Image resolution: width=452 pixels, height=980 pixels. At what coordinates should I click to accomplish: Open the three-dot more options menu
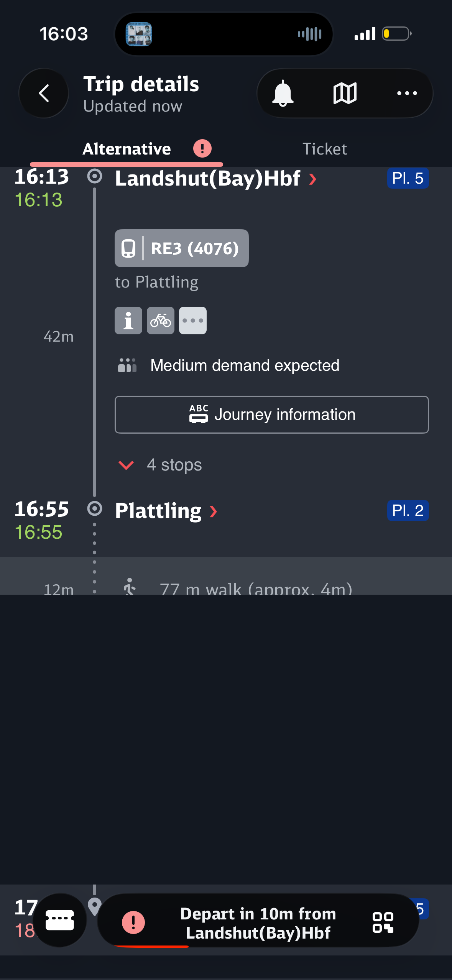(x=407, y=93)
